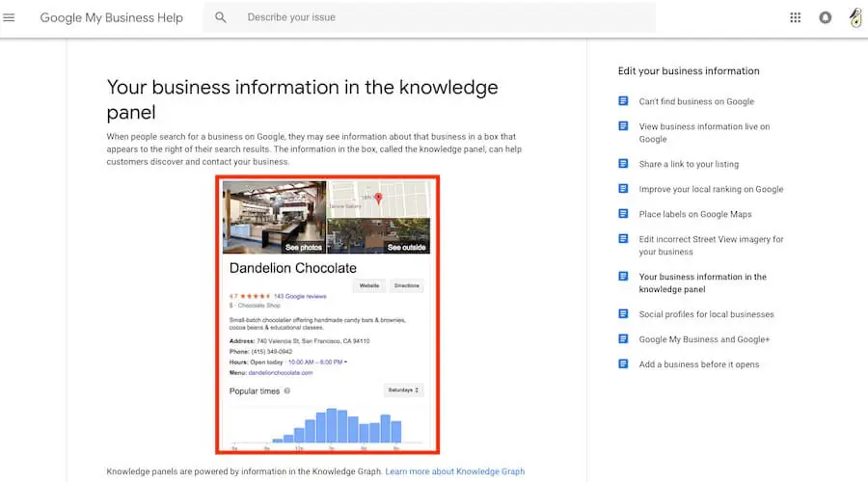The height and width of the screenshot is (482, 868).
Task: Open the hamburger main menu
Action: [x=9, y=17]
